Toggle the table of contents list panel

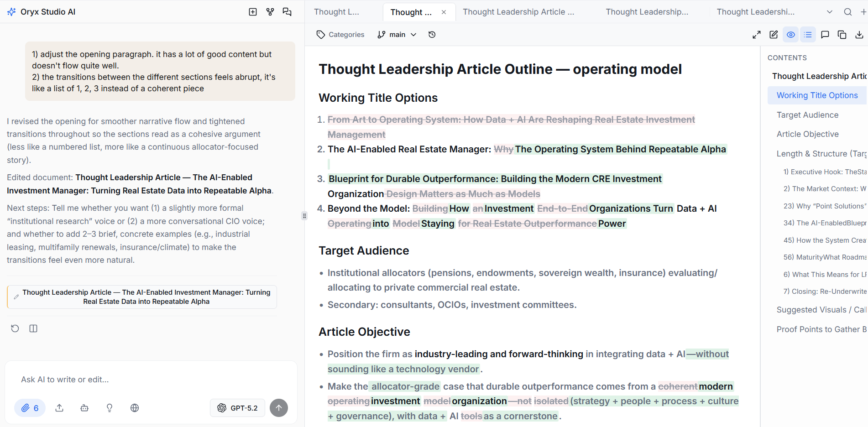coord(808,35)
